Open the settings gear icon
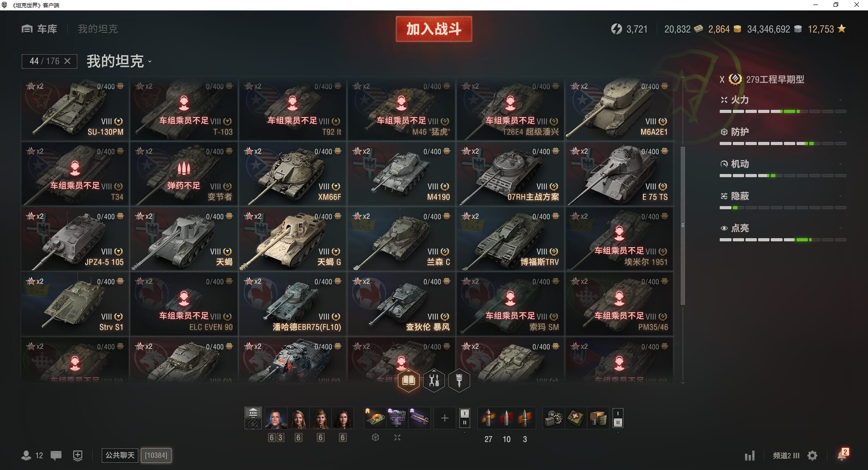This screenshot has height=470, width=868. [x=812, y=456]
